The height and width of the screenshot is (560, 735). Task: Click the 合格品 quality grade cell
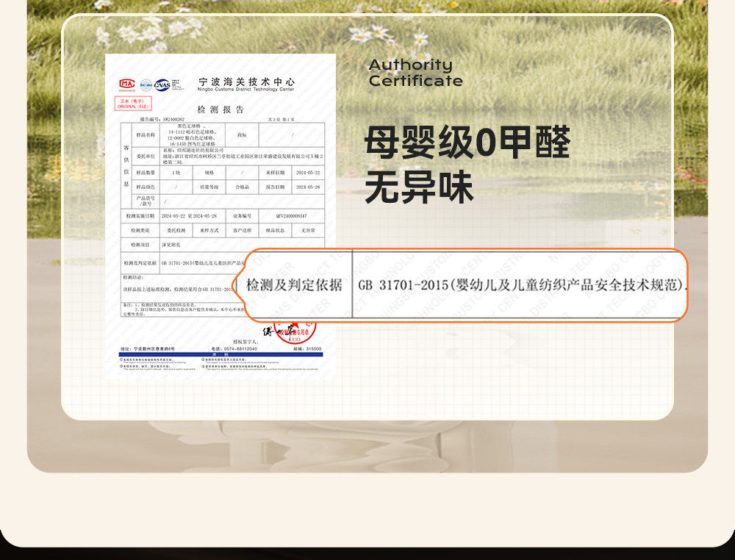pos(242,187)
